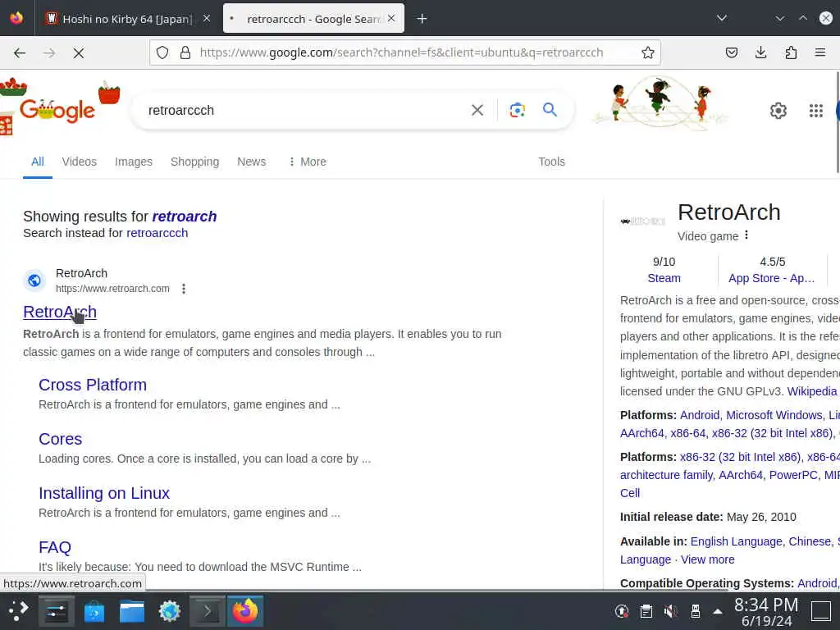This screenshot has width=840, height=630.
Task: Open the list all tabs dropdown
Action: pos(722,18)
